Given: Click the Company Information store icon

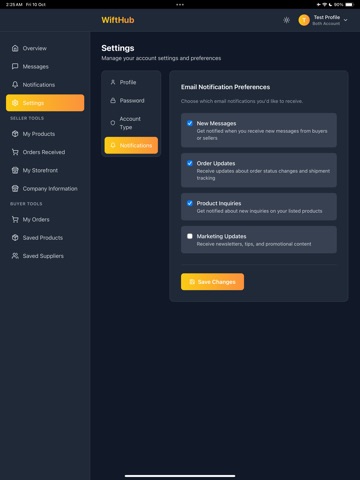Looking at the screenshot, I should click(15, 188).
